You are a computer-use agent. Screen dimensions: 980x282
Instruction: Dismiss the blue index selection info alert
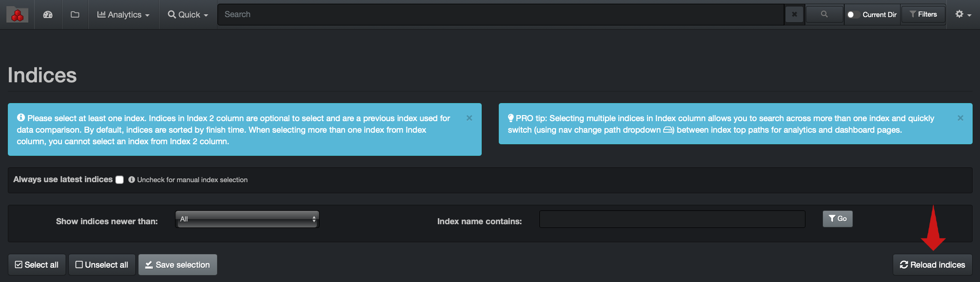pyautogui.click(x=469, y=118)
